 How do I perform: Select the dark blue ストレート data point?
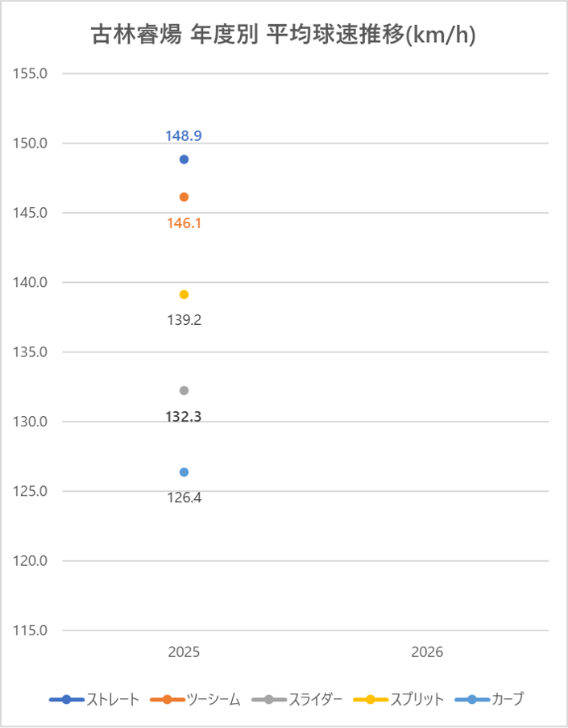pos(184,160)
